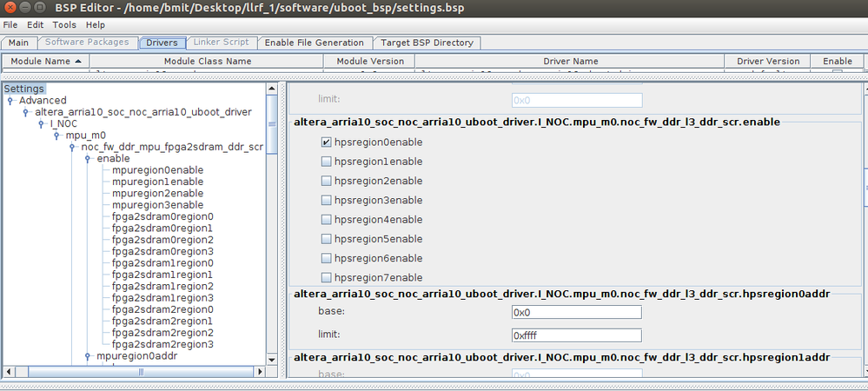Select fpga2sdram2region0 in the tree
868x391 pixels.
(x=162, y=309)
